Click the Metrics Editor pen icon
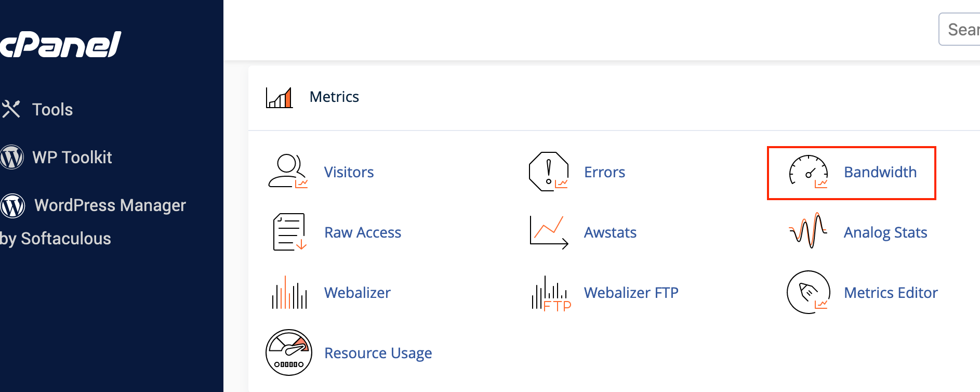This screenshot has height=392, width=980. coord(808,292)
